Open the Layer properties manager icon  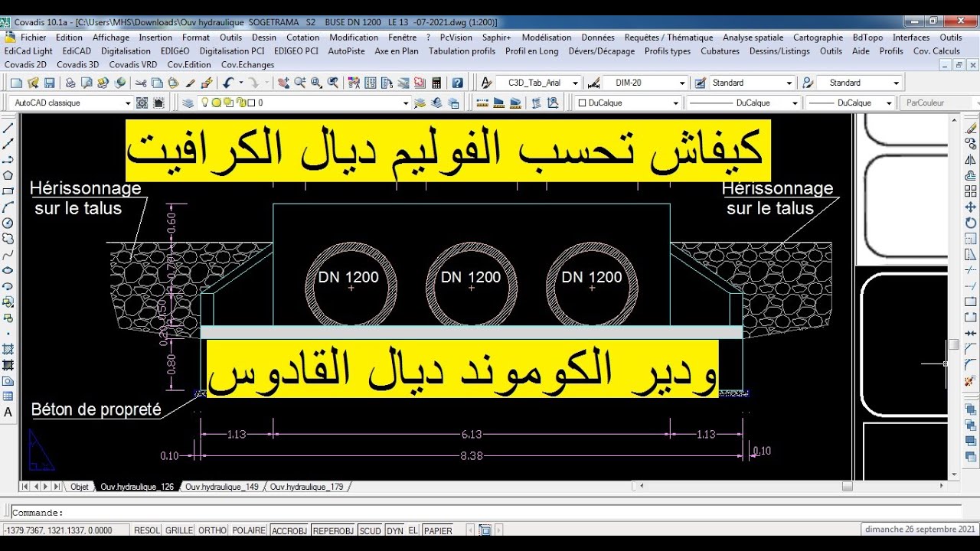click(x=189, y=103)
